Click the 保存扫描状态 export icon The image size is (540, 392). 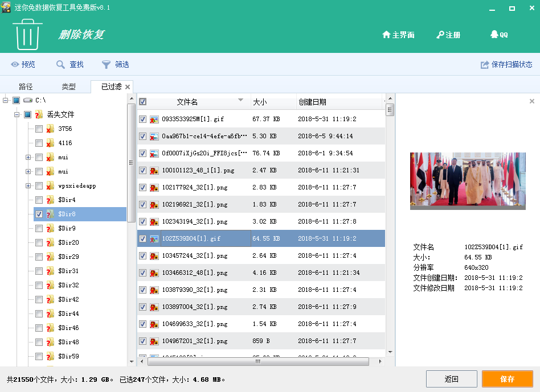coord(485,65)
